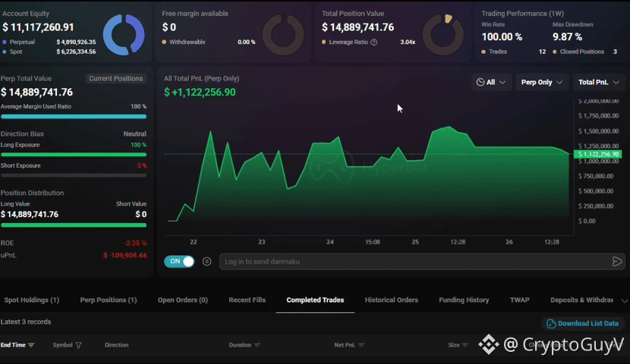The height and width of the screenshot is (364, 630).
Task: Click the Long Exposure progress bar
Action: [x=74, y=155]
